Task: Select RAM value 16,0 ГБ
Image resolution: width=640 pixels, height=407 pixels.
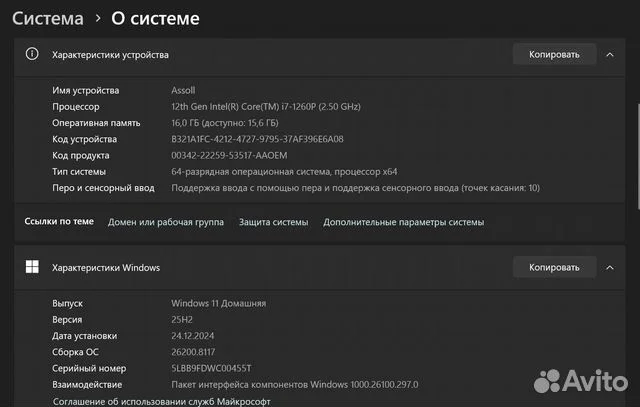Action: (x=225, y=123)
